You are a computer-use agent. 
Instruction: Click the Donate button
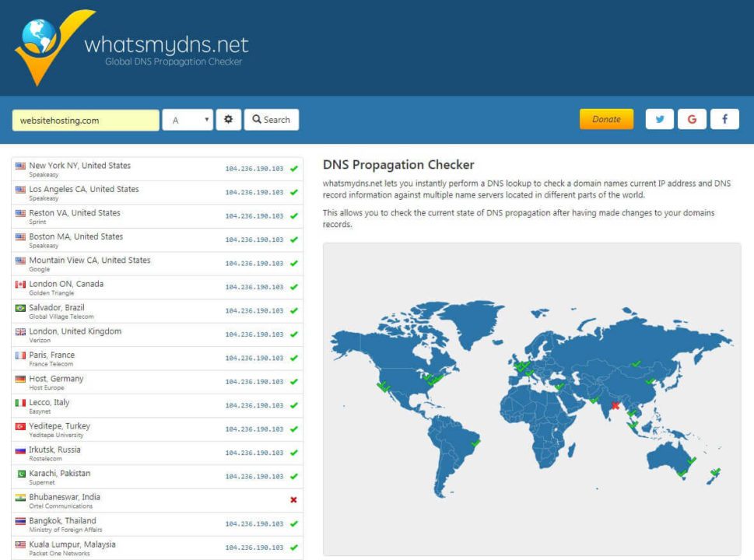pos(608,119)
